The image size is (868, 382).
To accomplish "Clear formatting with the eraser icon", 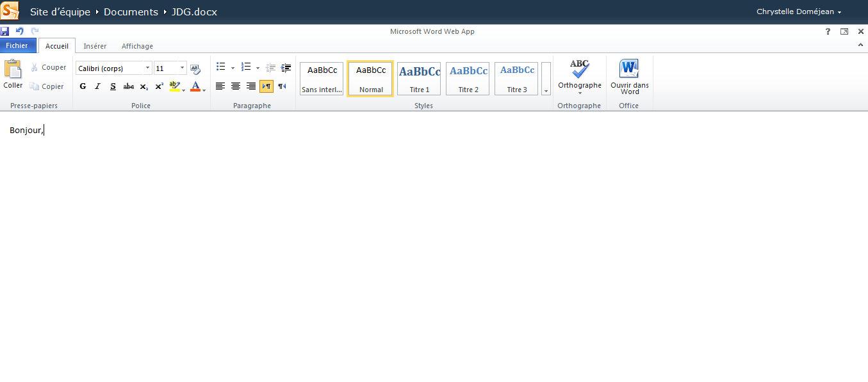I will pyautogui.click(x=195, y=68).
